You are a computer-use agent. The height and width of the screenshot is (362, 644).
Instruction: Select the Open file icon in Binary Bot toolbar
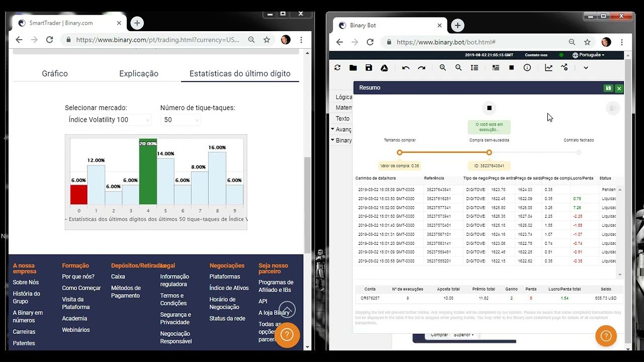pyautogui.click(x=353, y=67)
